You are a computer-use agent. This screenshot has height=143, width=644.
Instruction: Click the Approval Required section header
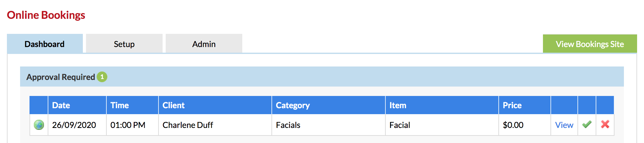coord(322,77)
